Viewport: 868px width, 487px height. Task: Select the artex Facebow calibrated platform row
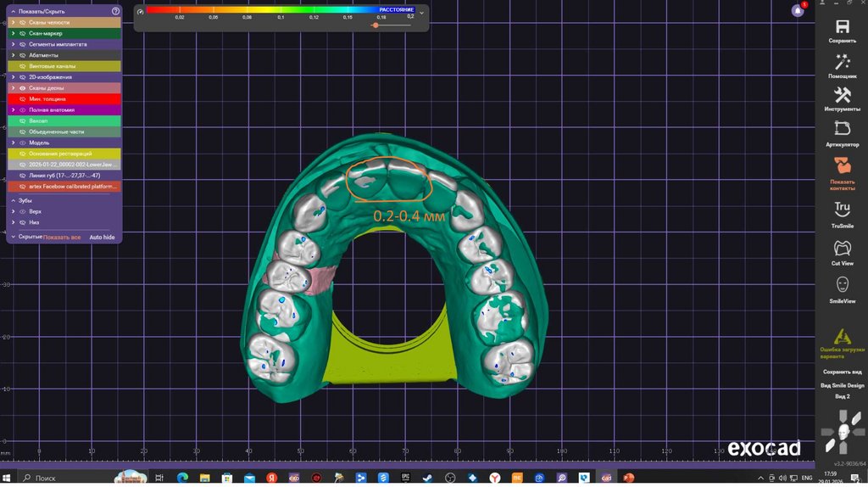64,186
